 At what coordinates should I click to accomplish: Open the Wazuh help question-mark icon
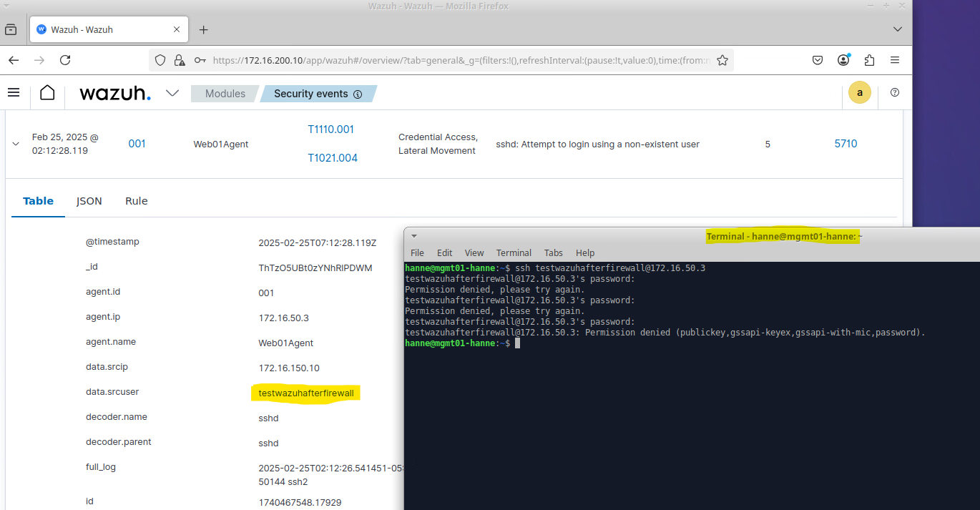894,93
